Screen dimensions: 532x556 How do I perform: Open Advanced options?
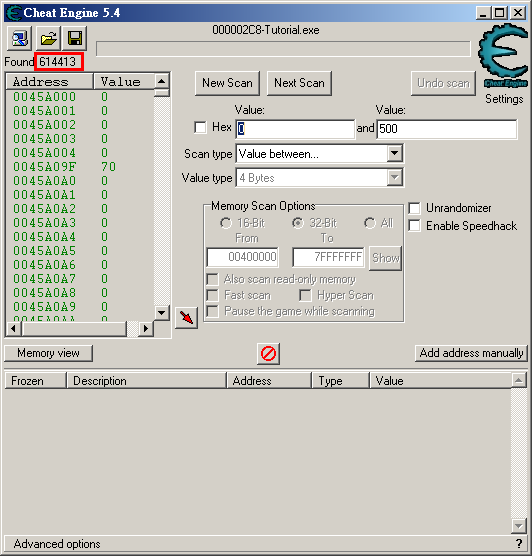coord(57,544)
